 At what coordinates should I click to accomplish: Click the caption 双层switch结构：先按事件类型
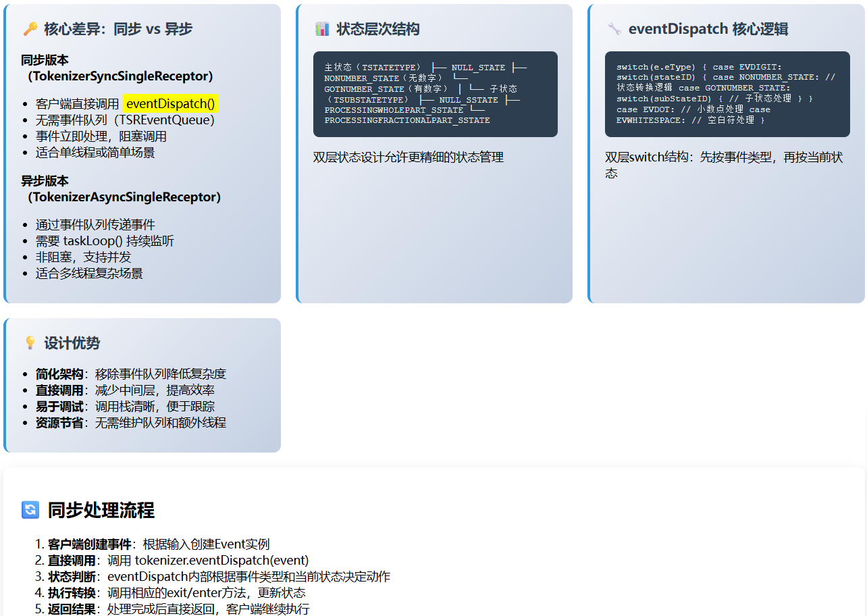click(724, 165)
